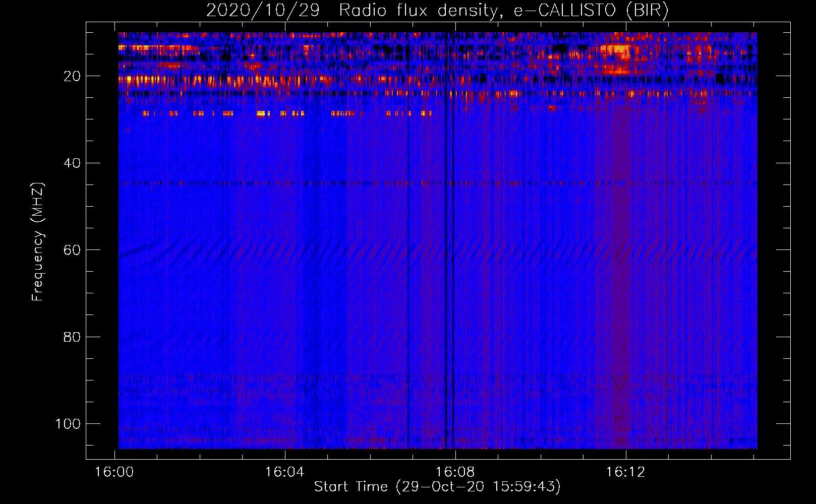Click the "Start Time (29-Oct-20 15:59:43)" label
Screen dimensions: 816x504
(437, 487)
